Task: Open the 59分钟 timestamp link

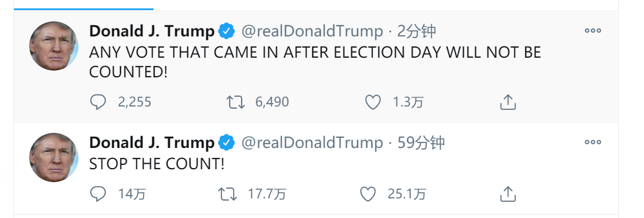Action: coord(421,143)
